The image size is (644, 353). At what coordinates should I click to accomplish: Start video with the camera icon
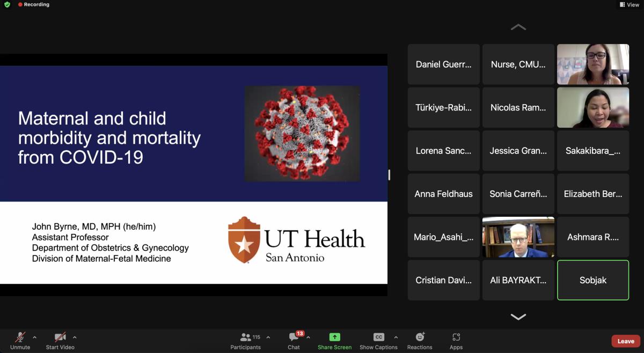(60, 337)
